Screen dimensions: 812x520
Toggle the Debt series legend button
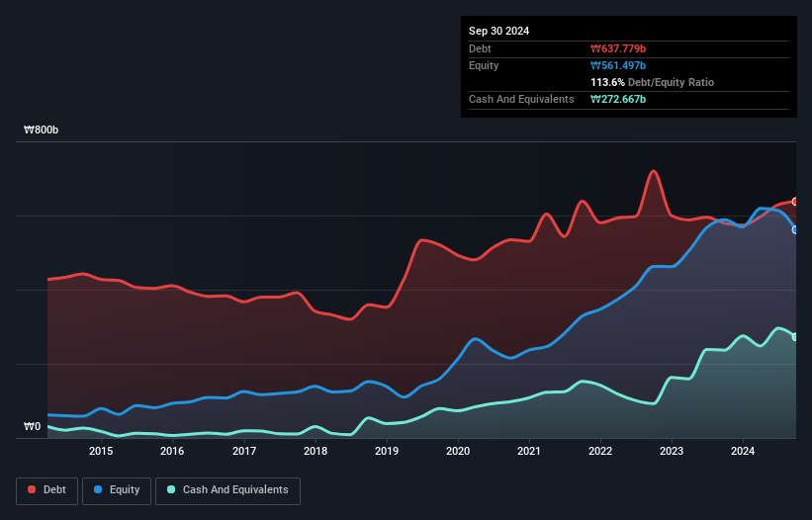tap(47, 490)
